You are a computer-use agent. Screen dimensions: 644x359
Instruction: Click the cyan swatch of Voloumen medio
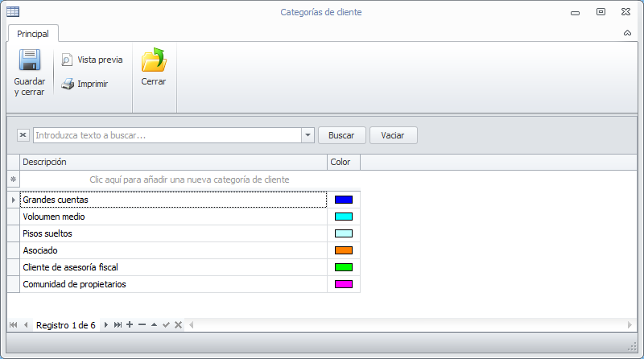click(344, 217)
